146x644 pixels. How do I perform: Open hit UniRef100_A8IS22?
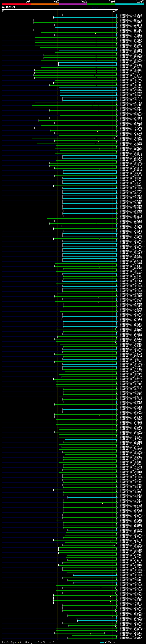click(x=131, y=15)
